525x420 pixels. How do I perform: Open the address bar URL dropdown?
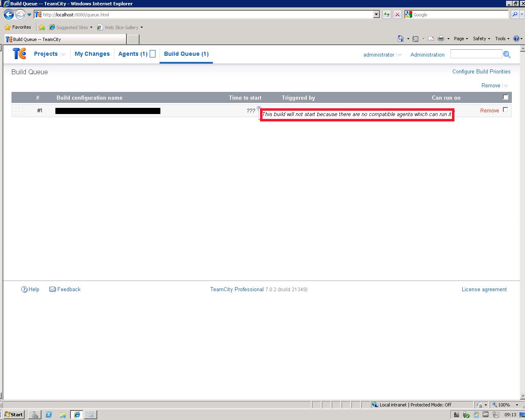click(377, 15)
